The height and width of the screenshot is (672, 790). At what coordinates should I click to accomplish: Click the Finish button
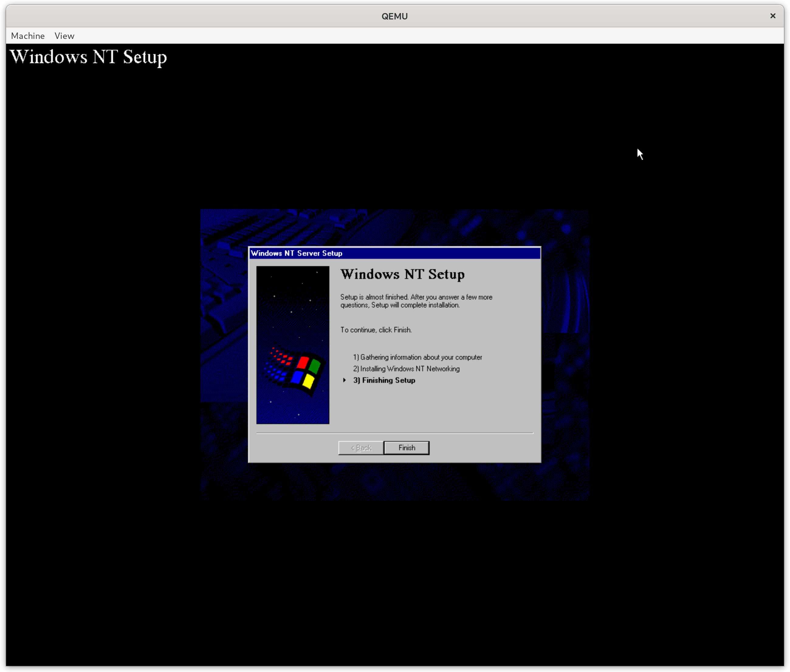point(407,447)
